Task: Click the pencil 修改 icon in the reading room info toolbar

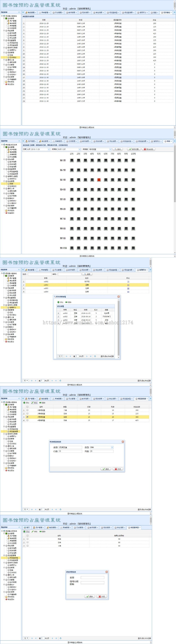Action: [x=32, y=403]
